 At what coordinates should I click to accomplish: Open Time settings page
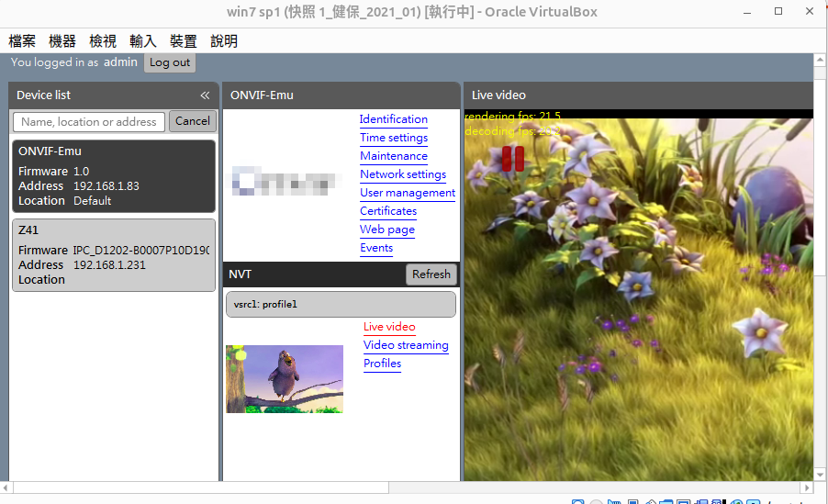(393, 138)
